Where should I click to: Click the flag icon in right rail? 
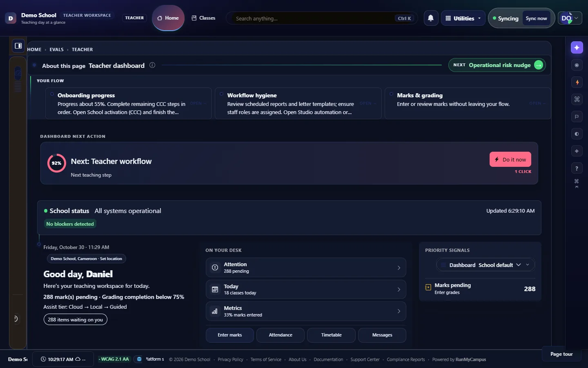(x=577, y=117)
